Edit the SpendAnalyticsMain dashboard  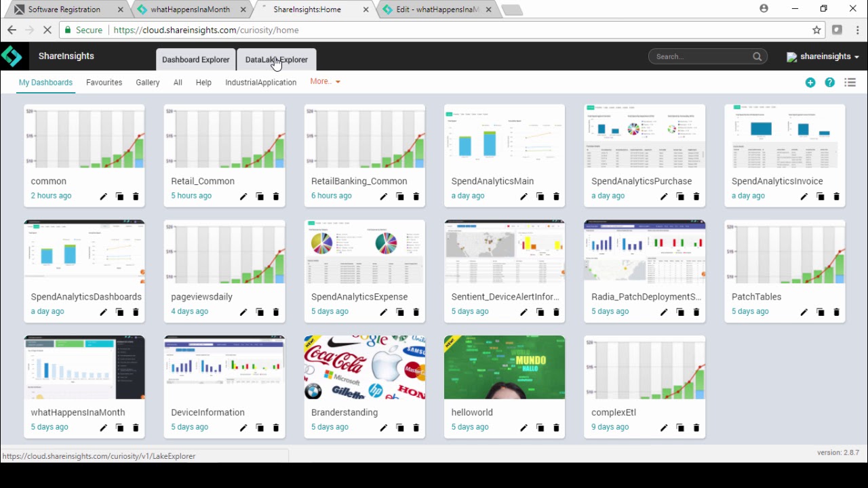click(x=524, y=197)
